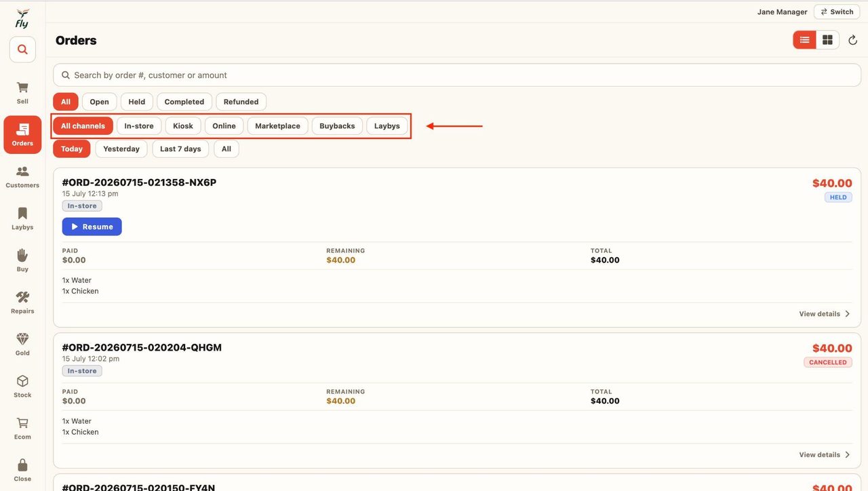Open the Repairs tools section
Image resolution: width=868 pixels, height=491 pixels.
(x=22, y=302)
